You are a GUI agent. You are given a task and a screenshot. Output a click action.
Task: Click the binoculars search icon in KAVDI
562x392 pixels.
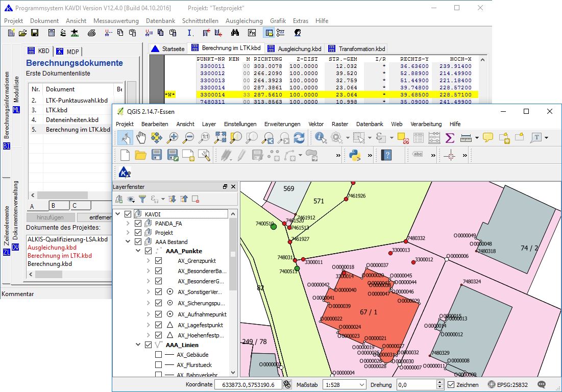[x=235, y=33]
